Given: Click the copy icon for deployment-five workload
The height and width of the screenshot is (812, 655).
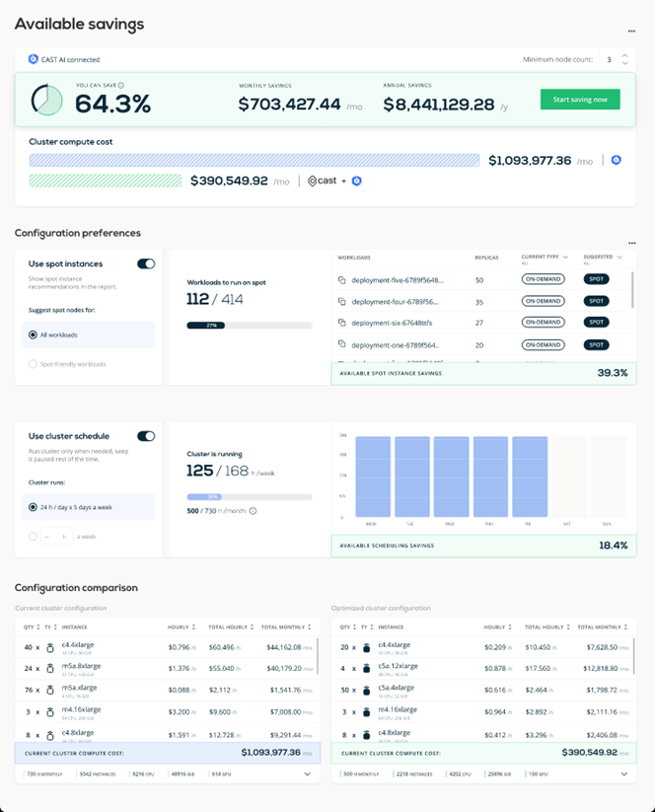Looking at the screenshot, I should 341,279.
